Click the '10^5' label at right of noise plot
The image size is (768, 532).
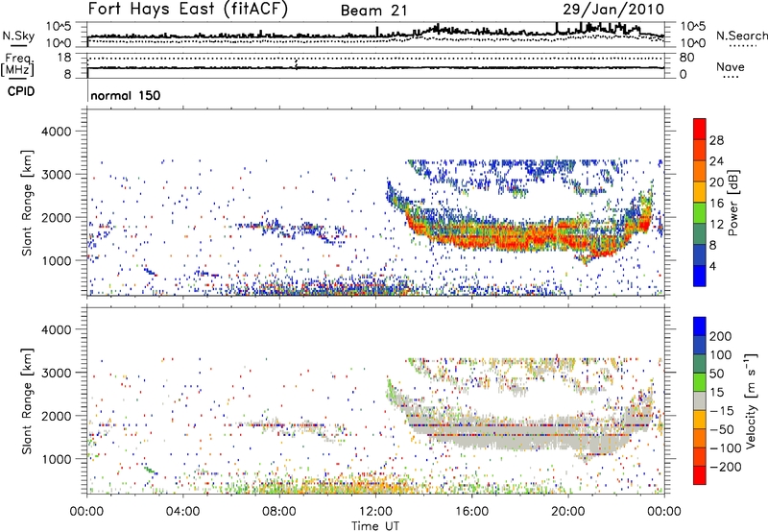pos(693,26)
